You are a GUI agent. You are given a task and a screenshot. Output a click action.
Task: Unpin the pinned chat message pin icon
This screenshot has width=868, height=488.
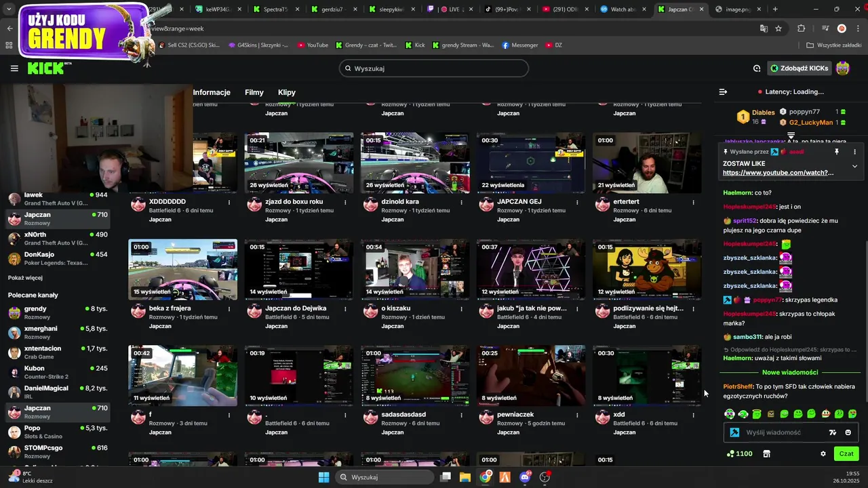click(837, 152)
